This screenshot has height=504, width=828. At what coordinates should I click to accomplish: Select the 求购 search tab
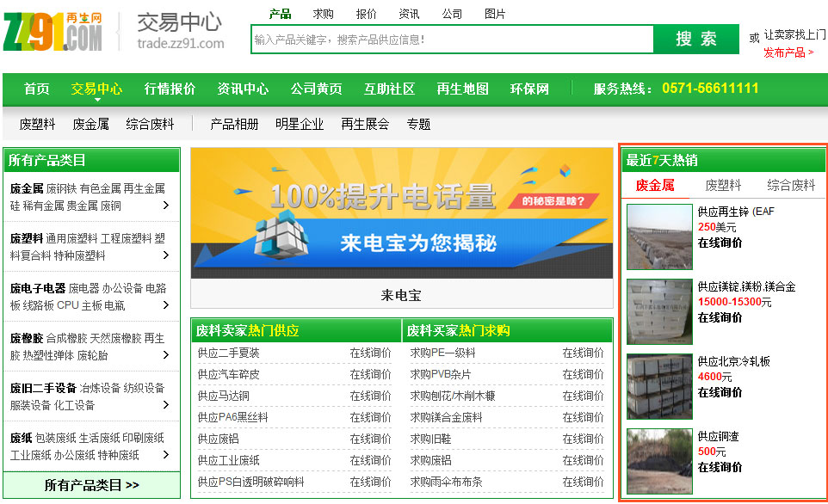[323, 14]
